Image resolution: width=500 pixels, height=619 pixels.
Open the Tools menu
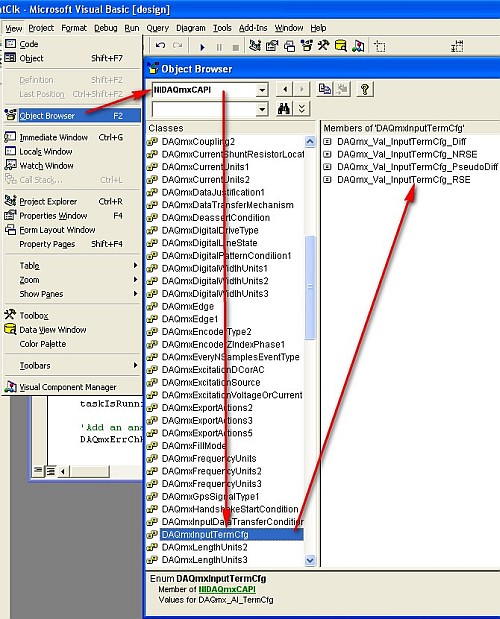[x=222, y=28]
